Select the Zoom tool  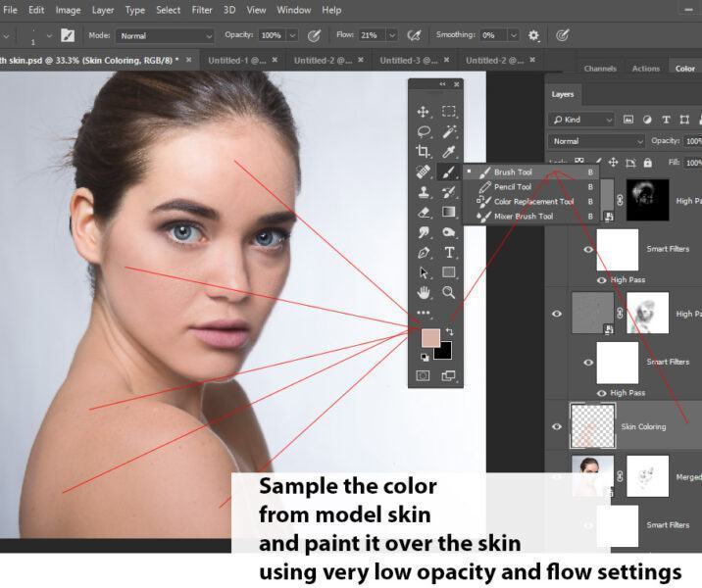tap(449, 293)
